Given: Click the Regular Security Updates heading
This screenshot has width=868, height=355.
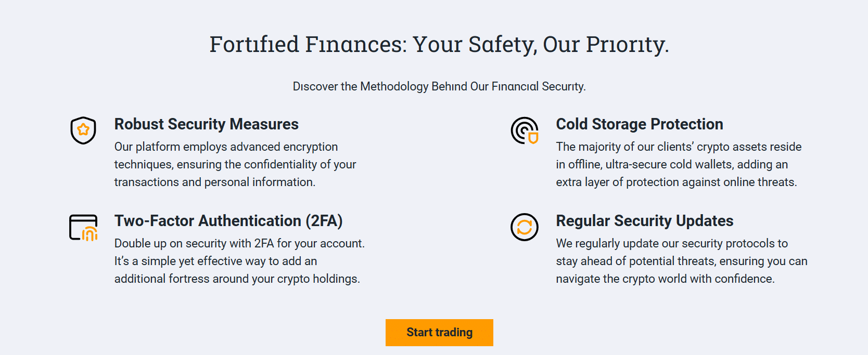Looking at the screenshot, I should [645, 221].
